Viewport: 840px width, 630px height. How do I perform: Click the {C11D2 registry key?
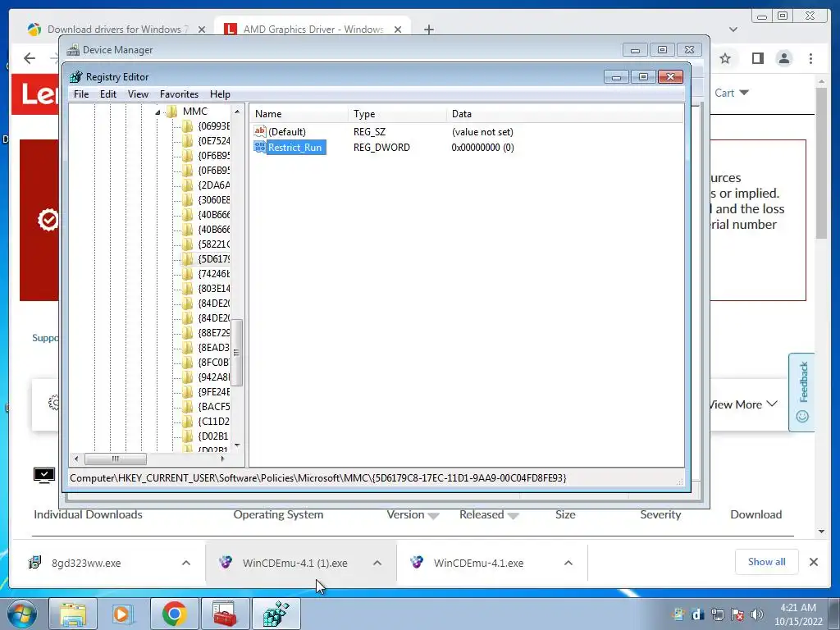(x=213, y=421)
